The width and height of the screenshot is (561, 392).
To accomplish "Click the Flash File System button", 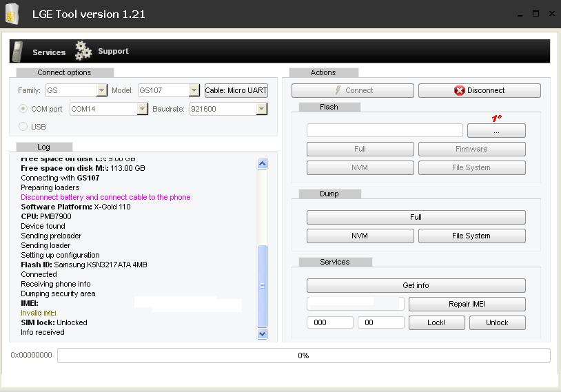I will coord(471,167).
